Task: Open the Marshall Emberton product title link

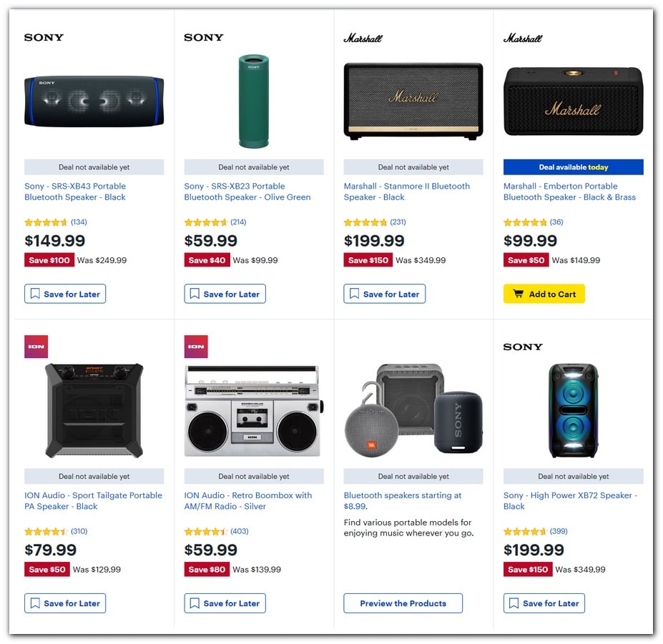Action: [569, 192]
